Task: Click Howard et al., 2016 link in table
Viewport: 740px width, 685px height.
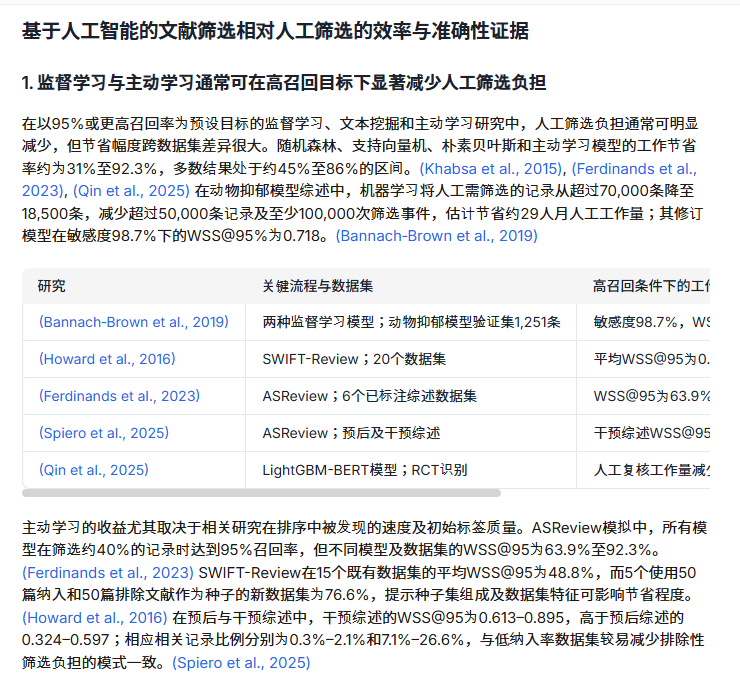Action: click(107, 359)
